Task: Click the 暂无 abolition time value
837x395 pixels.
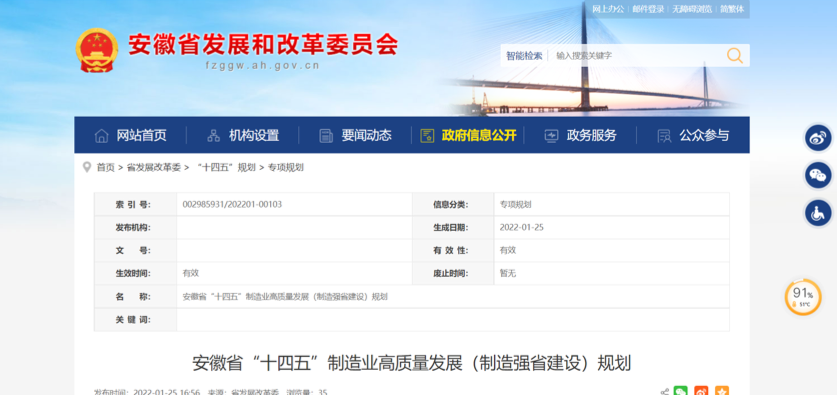Action: coord(508,274)
